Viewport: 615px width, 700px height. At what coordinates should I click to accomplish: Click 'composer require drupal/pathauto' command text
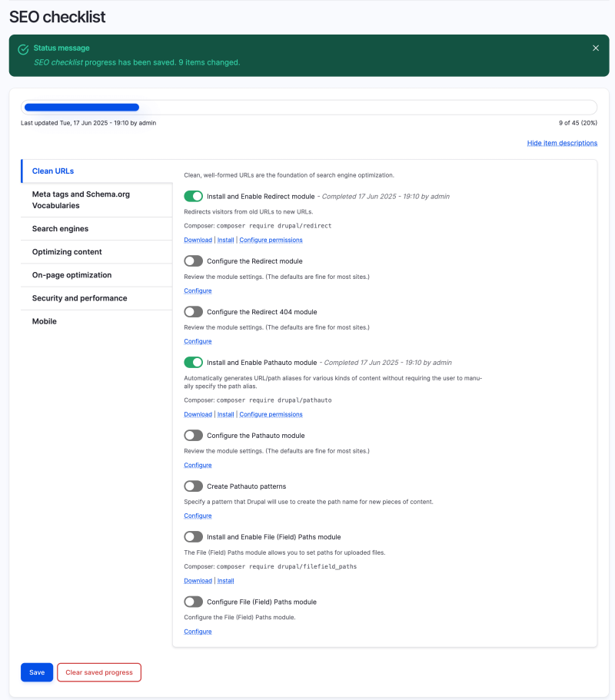pyautogui.click(x=274, y=400)
